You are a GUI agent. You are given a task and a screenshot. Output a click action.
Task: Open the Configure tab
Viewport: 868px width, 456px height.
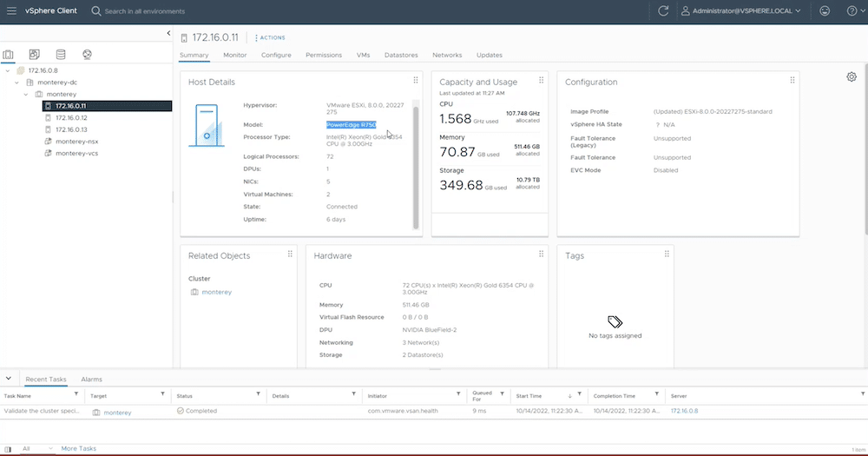276,55
